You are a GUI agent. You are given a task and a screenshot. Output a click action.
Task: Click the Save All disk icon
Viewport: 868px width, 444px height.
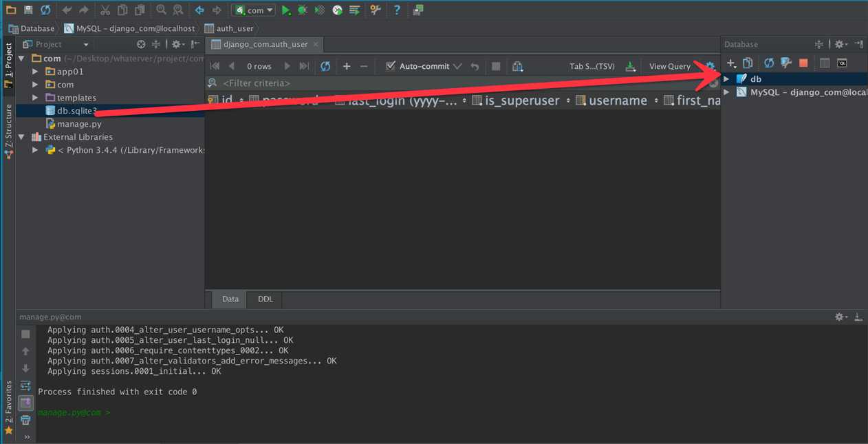[28, 10]
